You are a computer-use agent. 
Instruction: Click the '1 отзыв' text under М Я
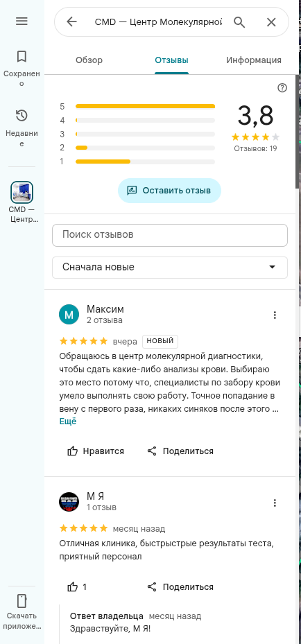tap(101, 507)
